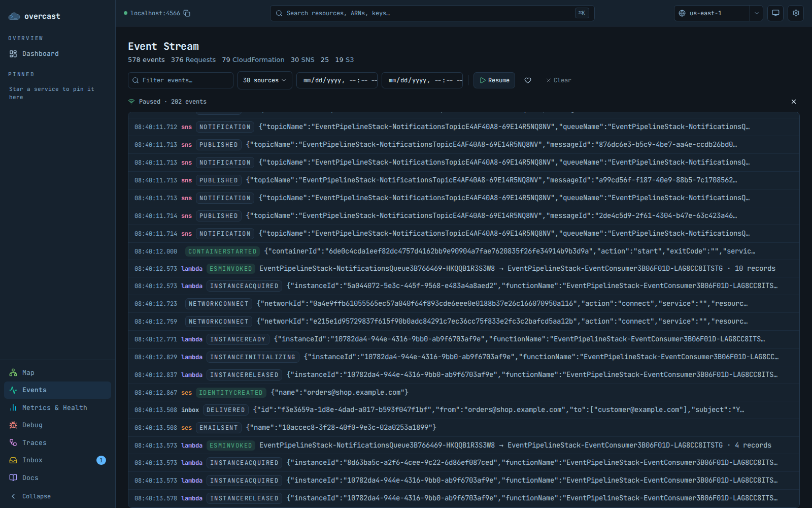
Task: Click the second mm/dd/yyyy end date field
Action: [422, 80]
